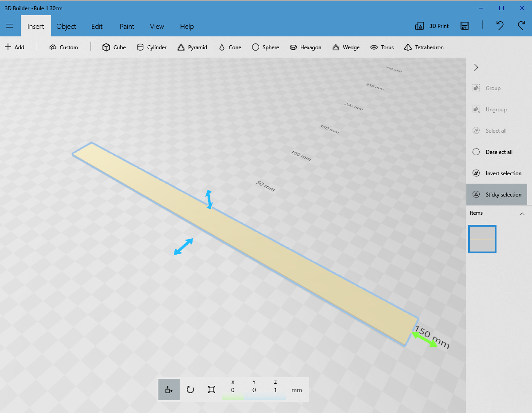Screen dimensions: 532x413
Task: Click the Add button
Action: point(15,47)
